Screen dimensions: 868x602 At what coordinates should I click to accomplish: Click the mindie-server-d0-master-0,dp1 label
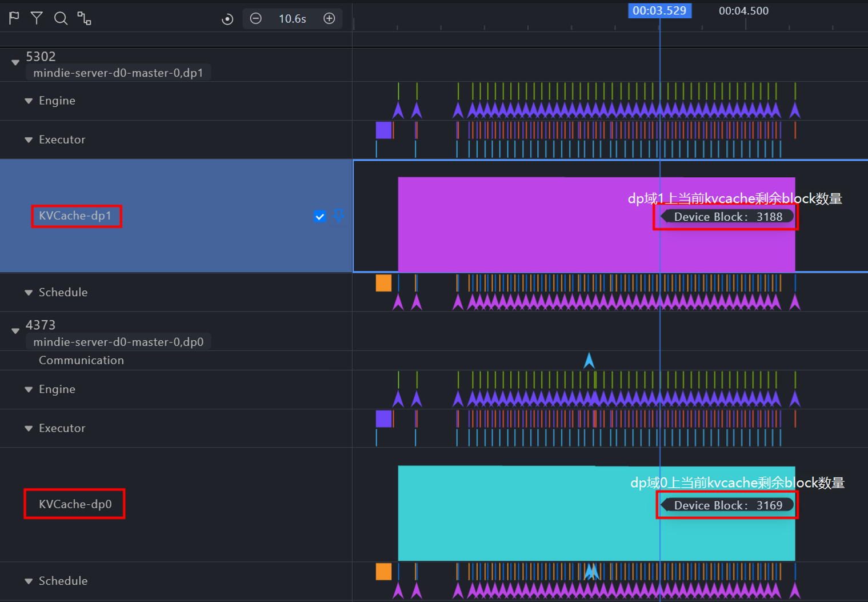118,73
